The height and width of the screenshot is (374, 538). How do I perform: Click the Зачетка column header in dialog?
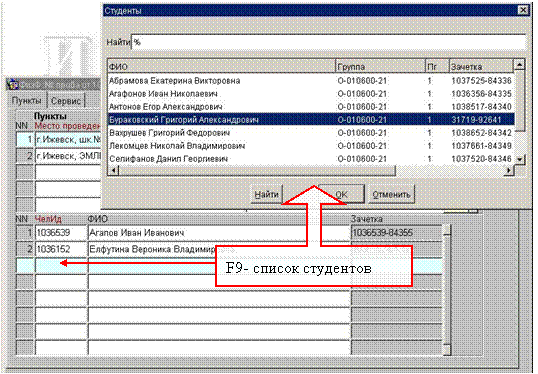[481, 67]
